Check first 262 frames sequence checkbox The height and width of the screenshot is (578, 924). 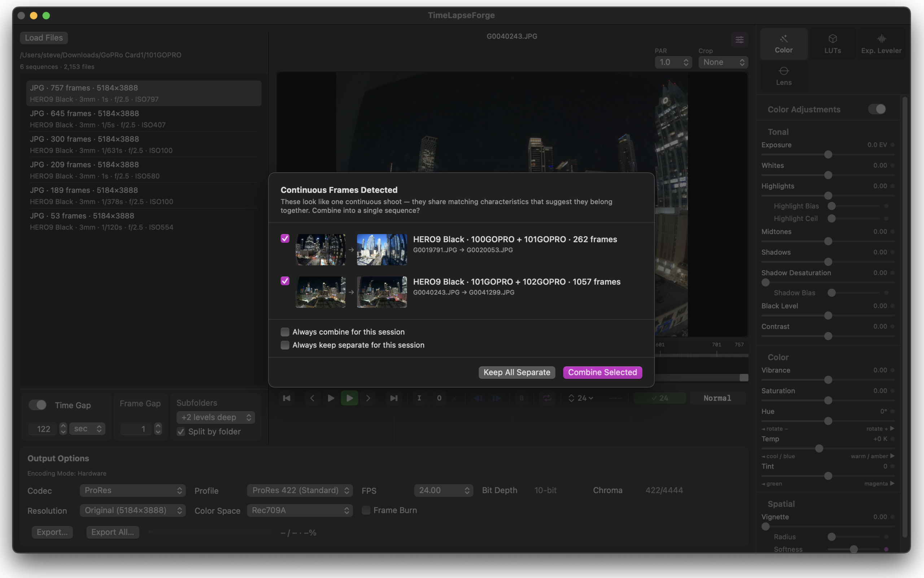pos(285,238)
